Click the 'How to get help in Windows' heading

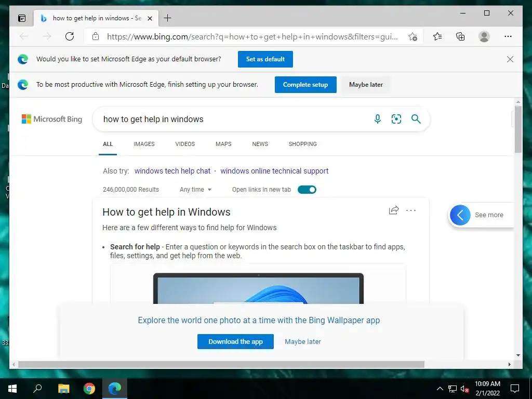pyautogui.click(x=166, y=212)
